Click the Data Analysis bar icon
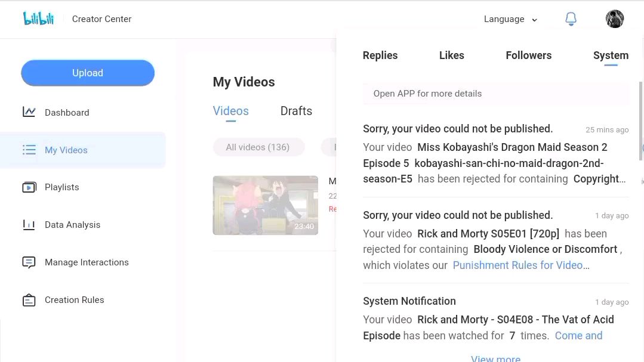The image size is (644, 362). point(29,224)
